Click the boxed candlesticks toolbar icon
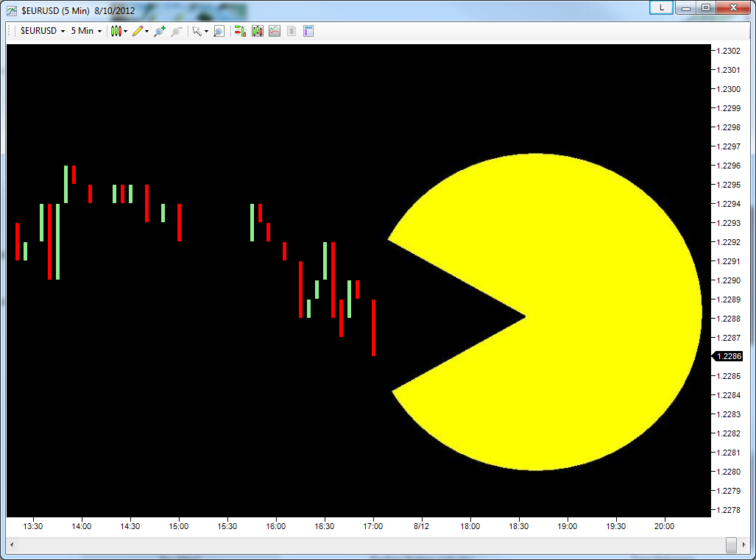 coord(258,32)
